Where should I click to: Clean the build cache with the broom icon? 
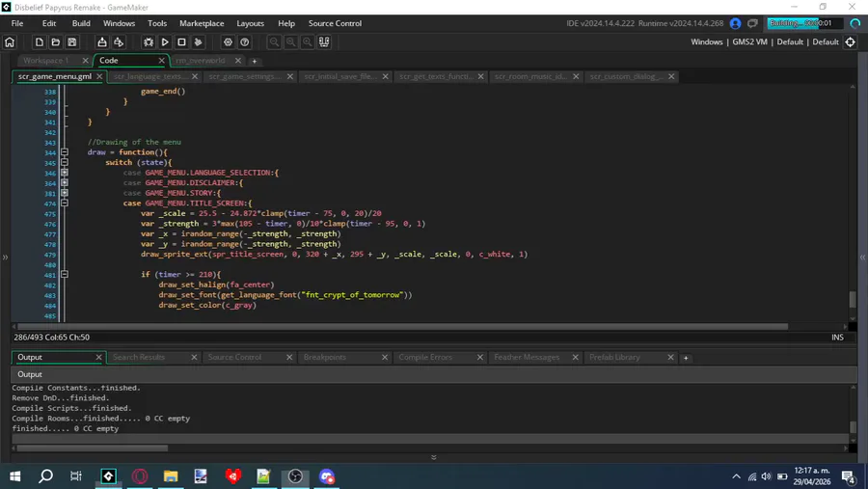(x=198, y=42)
